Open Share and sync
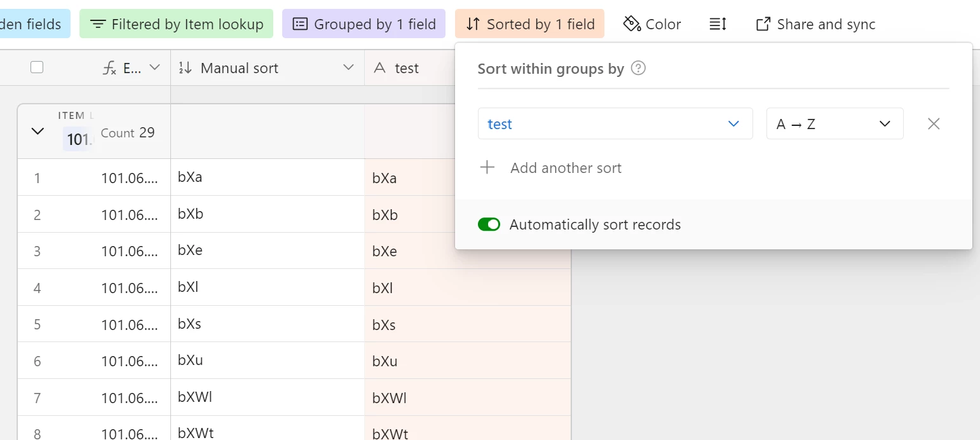980x440 pixels. (815, 24)
